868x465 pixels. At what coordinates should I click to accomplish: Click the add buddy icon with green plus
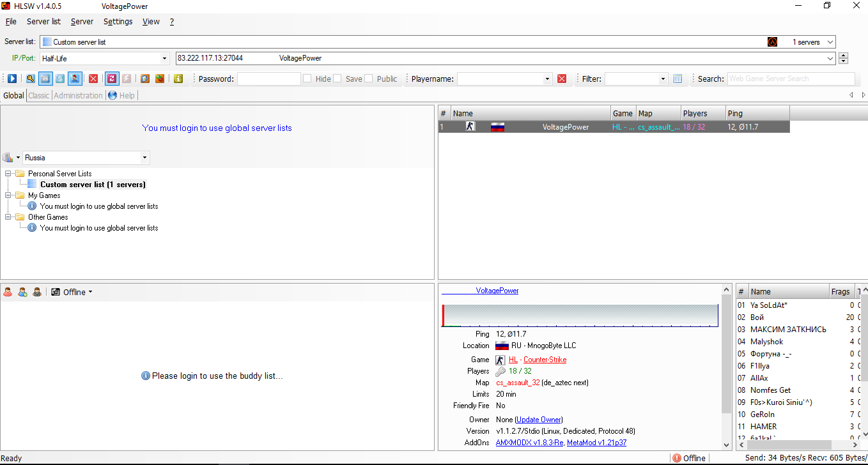coord(22,292)
